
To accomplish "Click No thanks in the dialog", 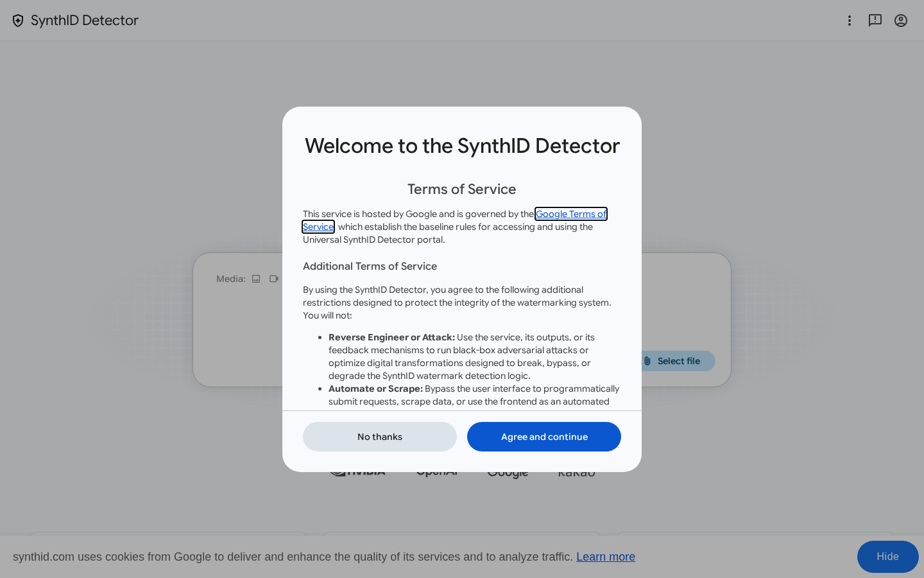I will click(380, 437).
